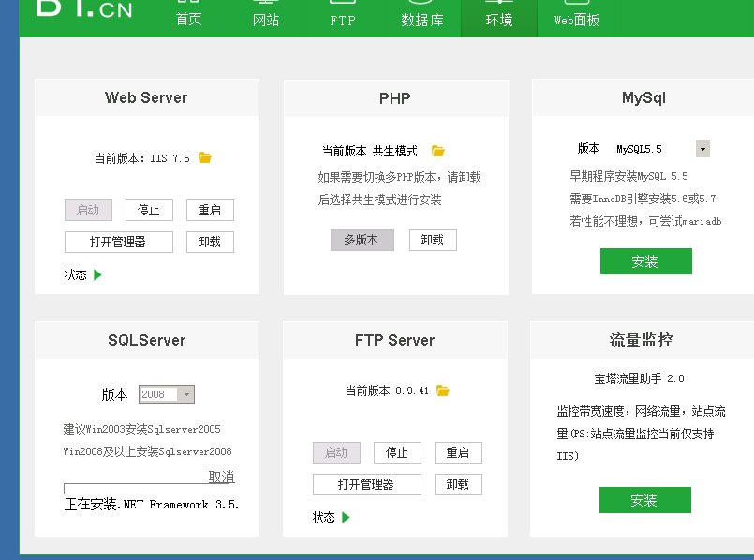This screenshot has width=754, height=560.
Task: Click the 宝塔流量助手 2.0 text
Action: click(x=639, y=378)
